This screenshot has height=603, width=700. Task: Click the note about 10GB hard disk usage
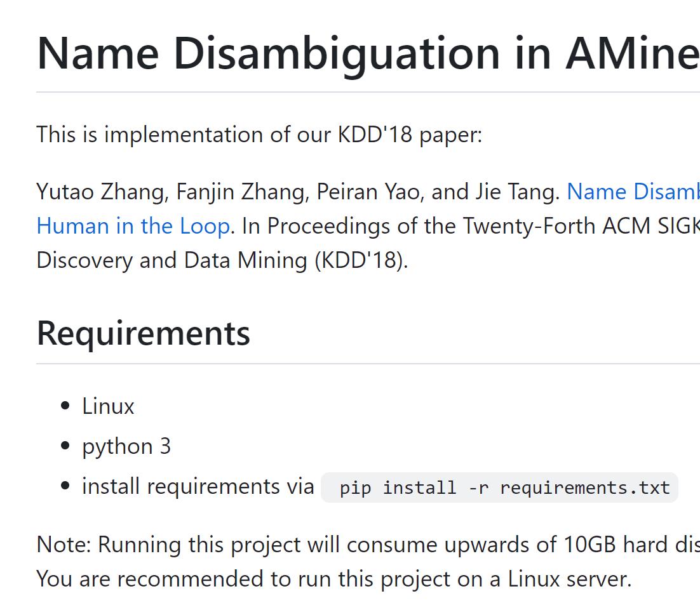click(x=349, y=544)
